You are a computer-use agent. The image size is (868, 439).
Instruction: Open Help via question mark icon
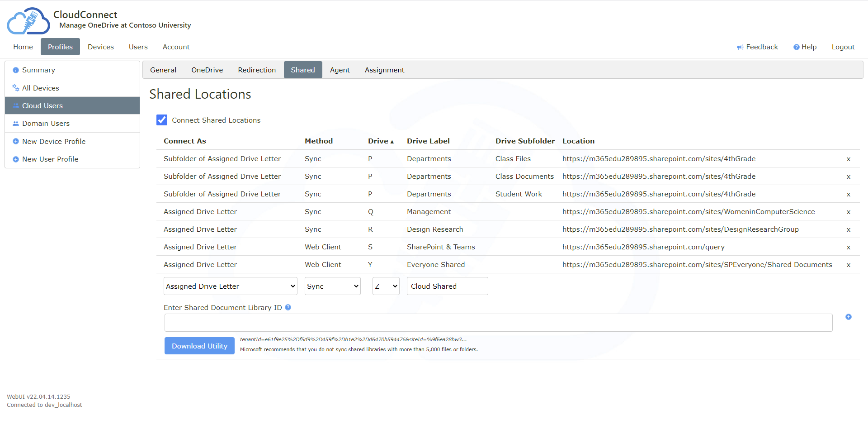(796, 47)
